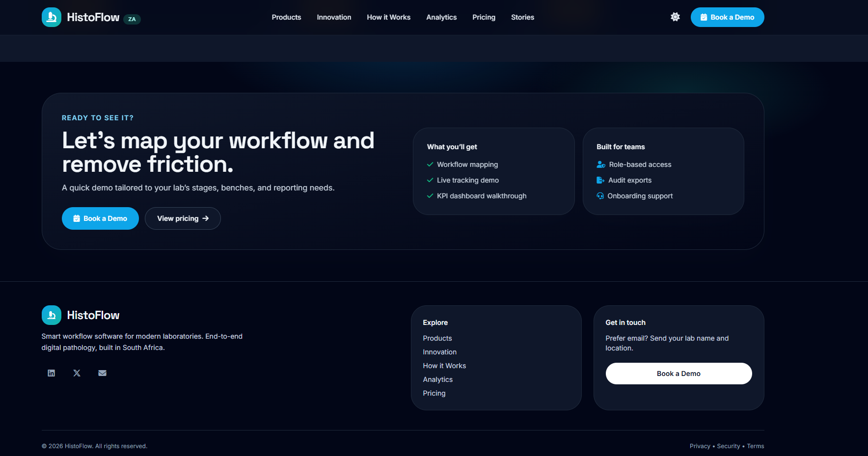
Task: Navigate to Analytics in the top menu
Action: 441,17
